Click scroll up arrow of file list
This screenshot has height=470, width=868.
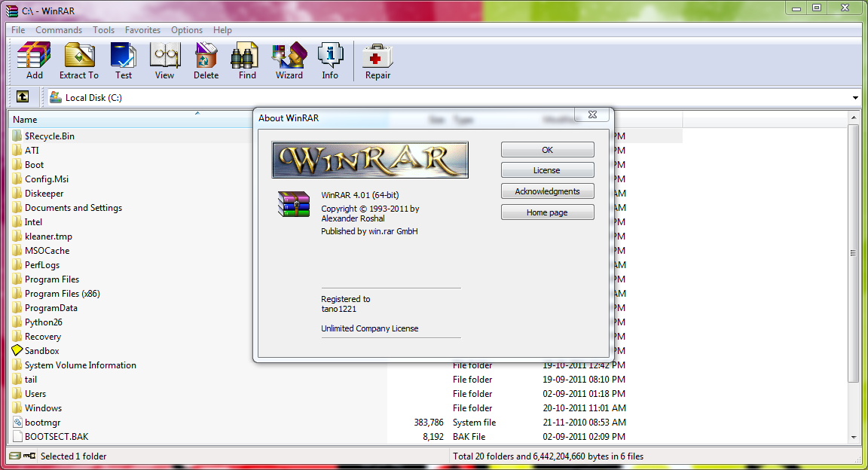coord(853,117)
